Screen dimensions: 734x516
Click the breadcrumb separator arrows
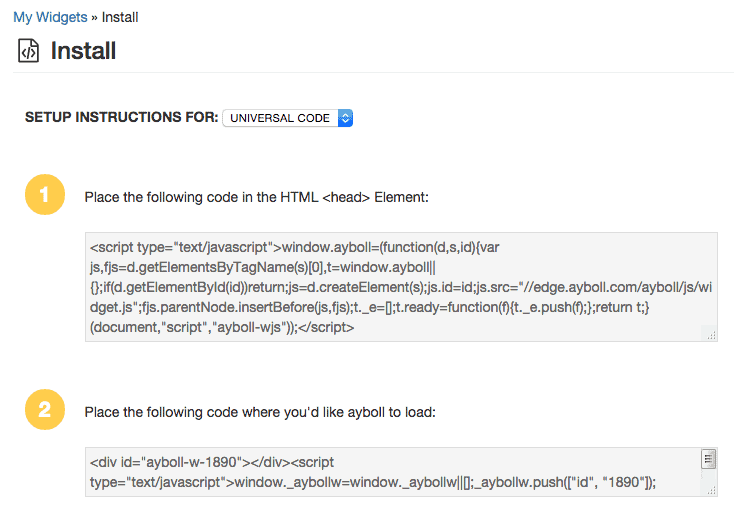95,18
